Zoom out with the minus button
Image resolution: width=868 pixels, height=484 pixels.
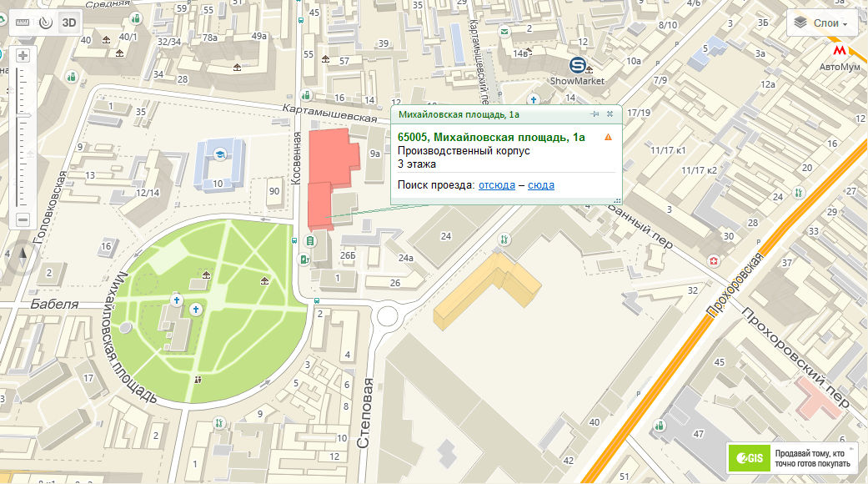click(23, 220)
